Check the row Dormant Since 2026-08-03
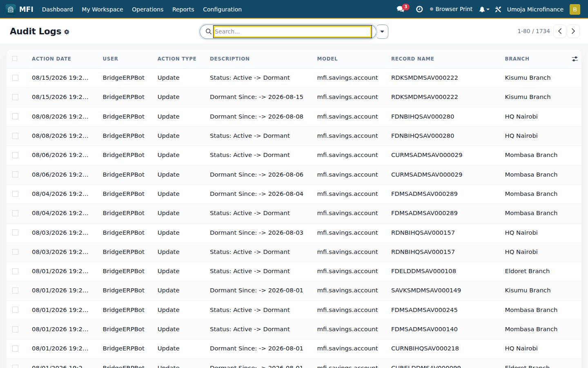 (x=15, y=233)
